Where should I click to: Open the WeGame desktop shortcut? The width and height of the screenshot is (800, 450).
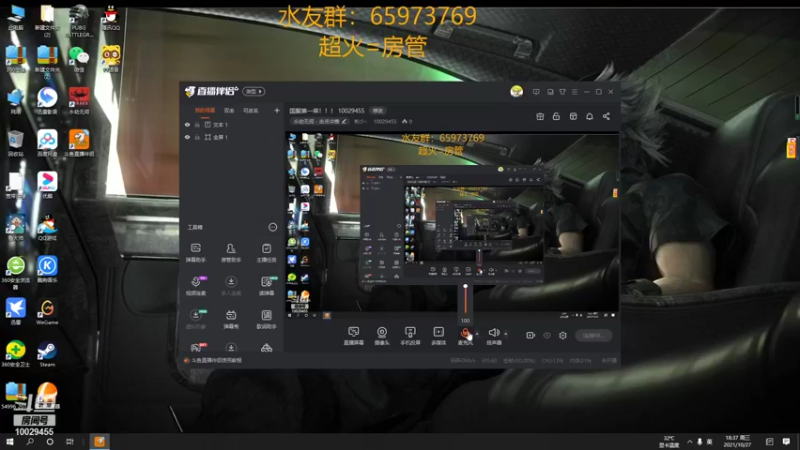point(47,312)
